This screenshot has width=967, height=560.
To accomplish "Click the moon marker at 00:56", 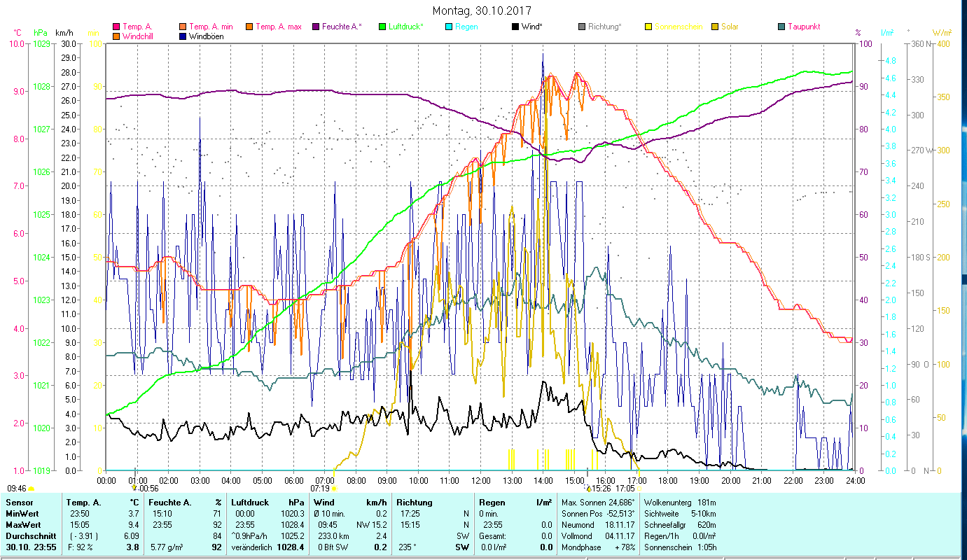I will pos(134,488).
